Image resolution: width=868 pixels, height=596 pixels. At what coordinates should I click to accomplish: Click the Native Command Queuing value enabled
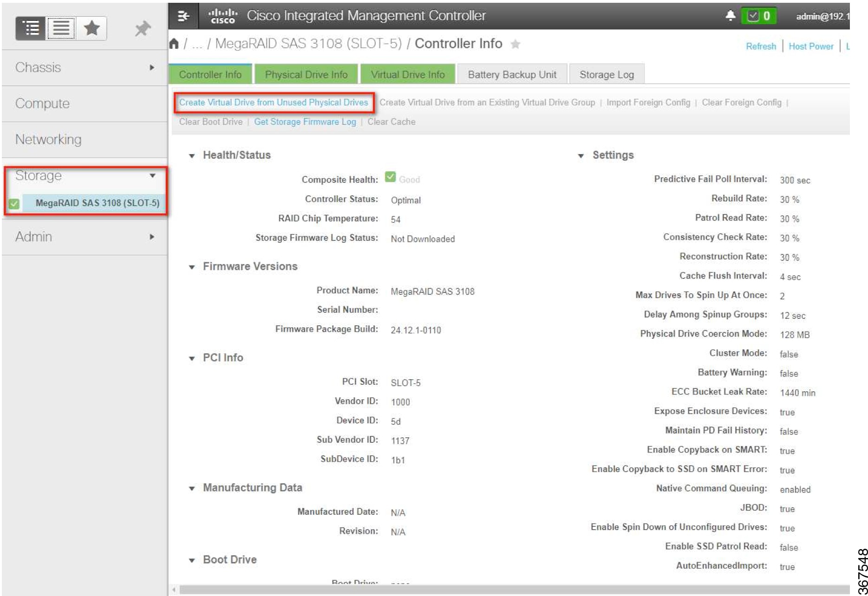click(795, 490)
